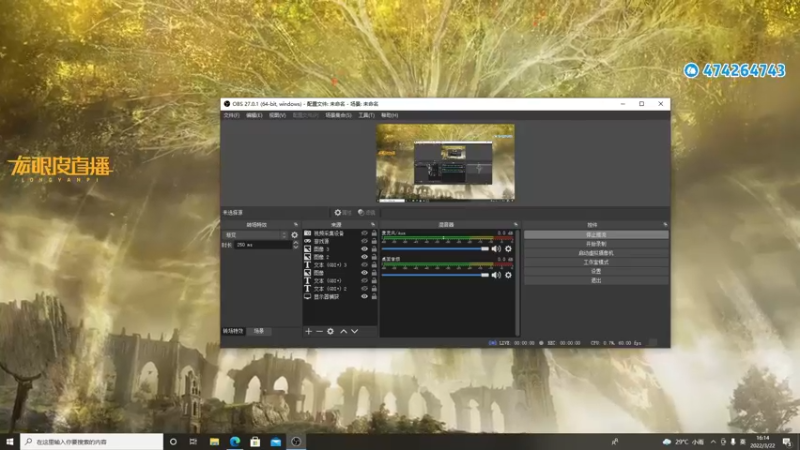800x450 pixels.
Task: Open the 工具(T) menu
Action: 366,115
